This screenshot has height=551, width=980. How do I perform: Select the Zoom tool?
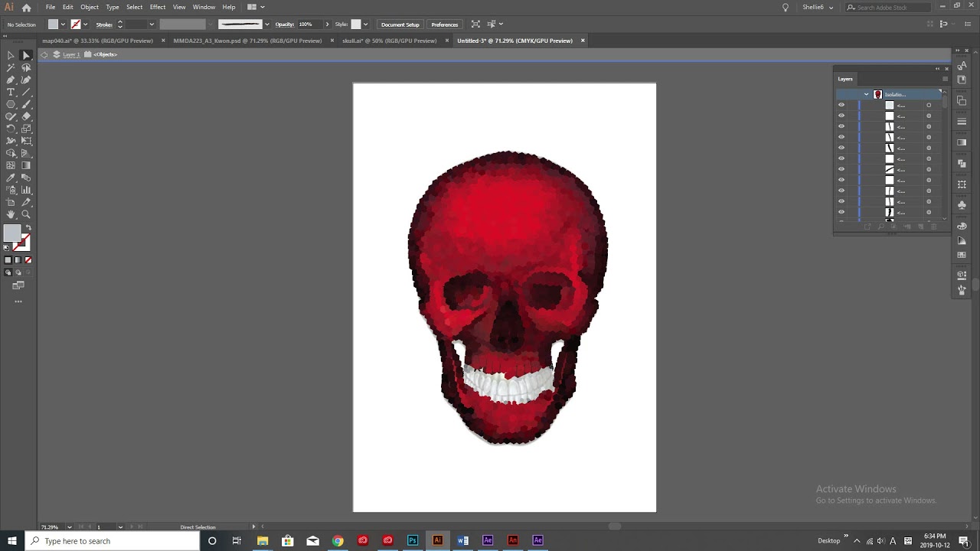[x=26, y=214]
